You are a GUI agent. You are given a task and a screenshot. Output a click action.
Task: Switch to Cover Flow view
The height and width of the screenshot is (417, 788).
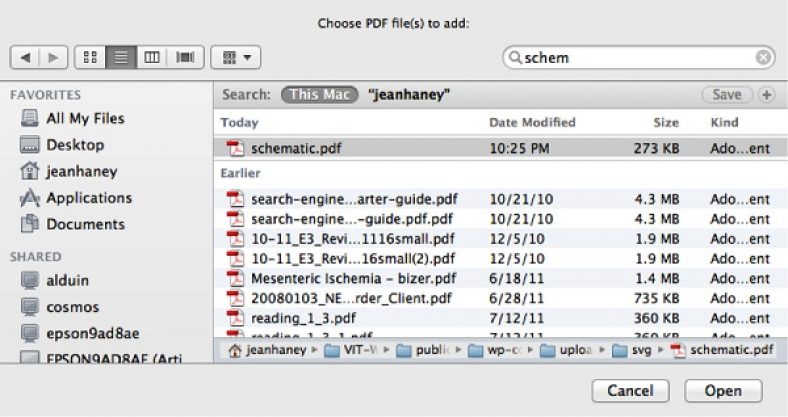(185, 57)
